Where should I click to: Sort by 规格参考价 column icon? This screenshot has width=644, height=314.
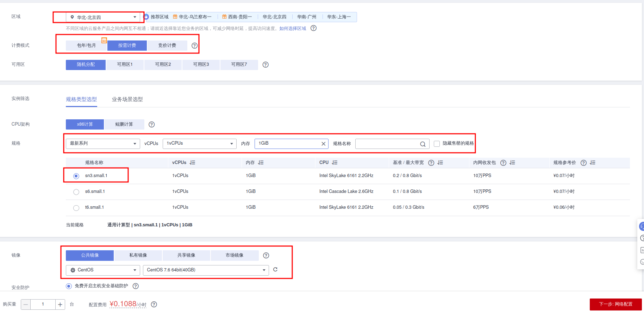(x=593, y=163)
